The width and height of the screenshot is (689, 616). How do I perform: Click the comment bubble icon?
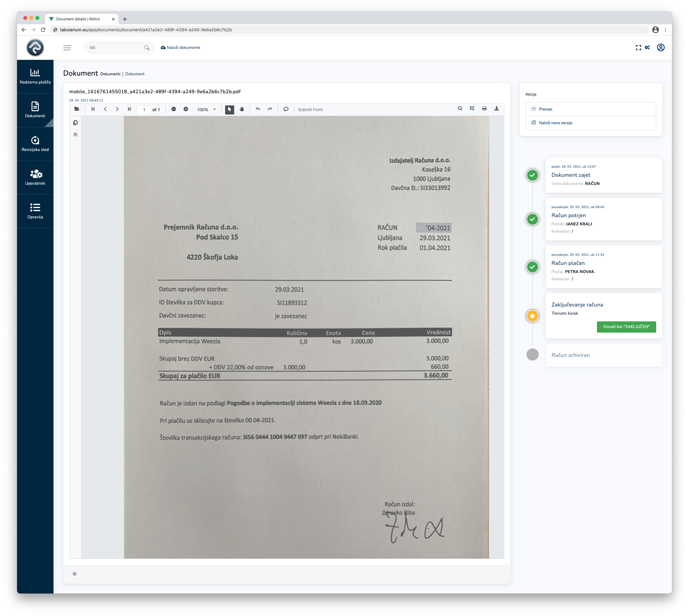(286, 109)
